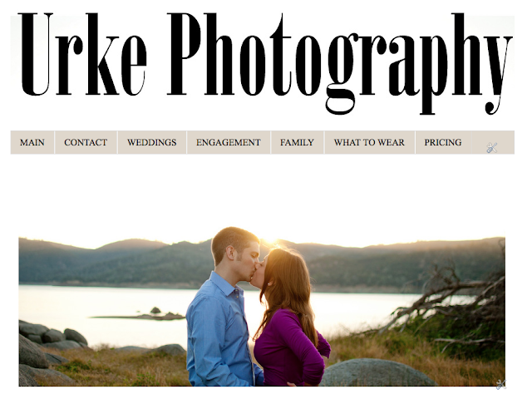Screen dimensions: 532x399
Task: Open the MAIN page
Action: pyautogui.click(x=32, y=142)
